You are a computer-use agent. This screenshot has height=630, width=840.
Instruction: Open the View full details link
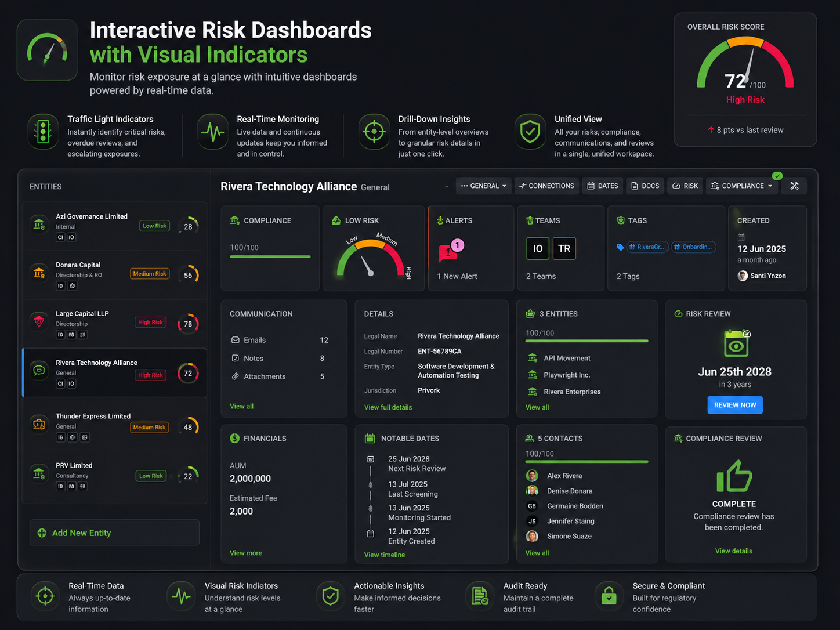(x=388, y=407)
